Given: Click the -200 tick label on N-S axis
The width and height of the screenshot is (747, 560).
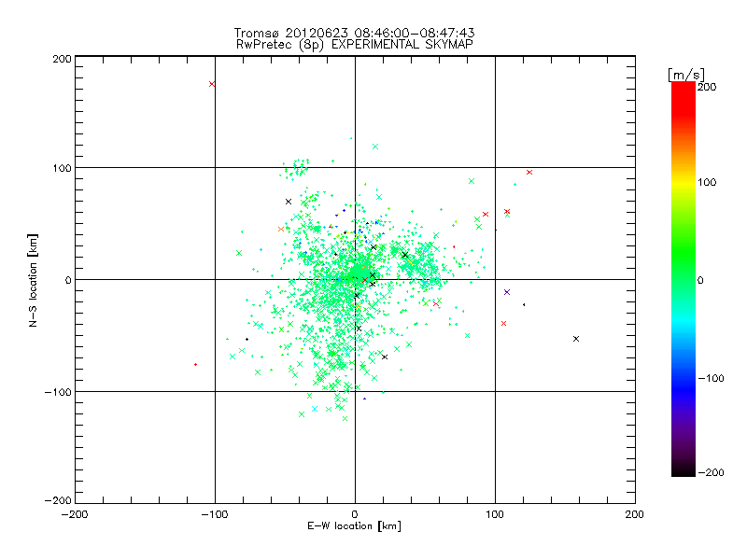Looking at the screenshot, I should coord(58,500).
